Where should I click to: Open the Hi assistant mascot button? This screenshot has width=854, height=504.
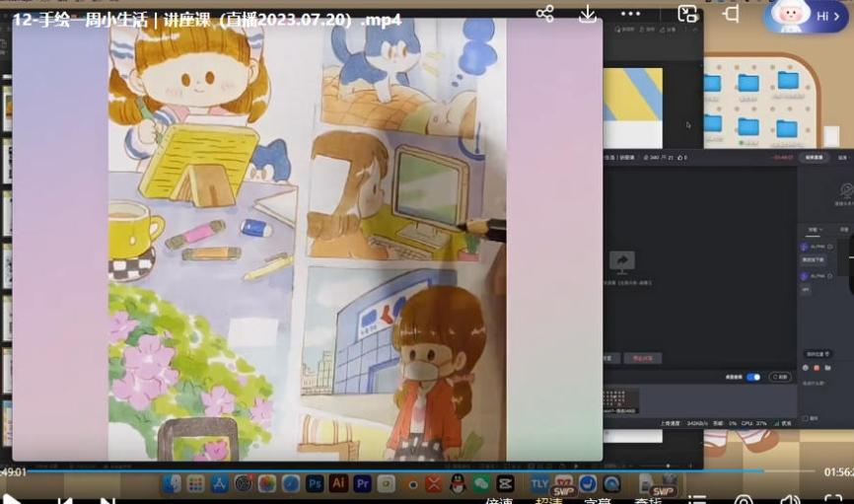[x=806, y=16]
